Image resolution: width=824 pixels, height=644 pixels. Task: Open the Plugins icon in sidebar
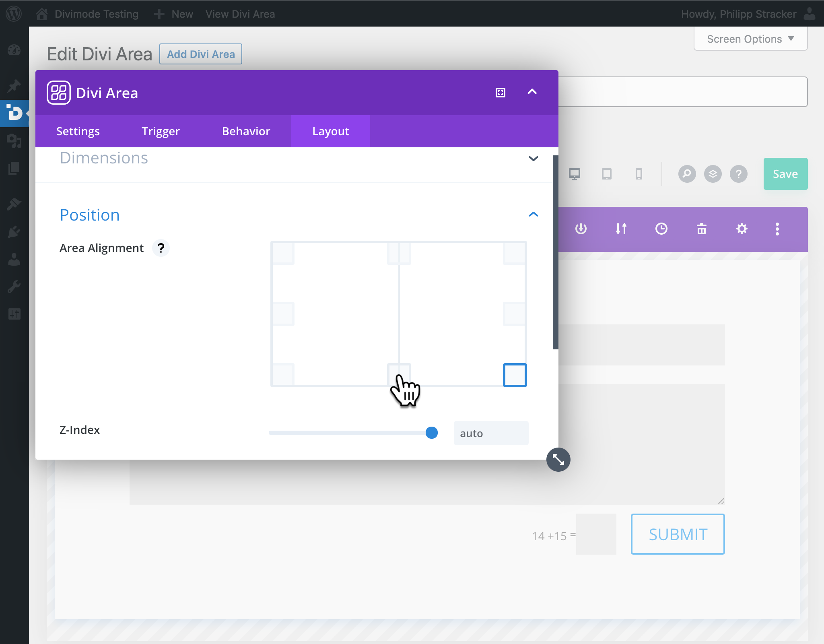click(x=14, y=232)
